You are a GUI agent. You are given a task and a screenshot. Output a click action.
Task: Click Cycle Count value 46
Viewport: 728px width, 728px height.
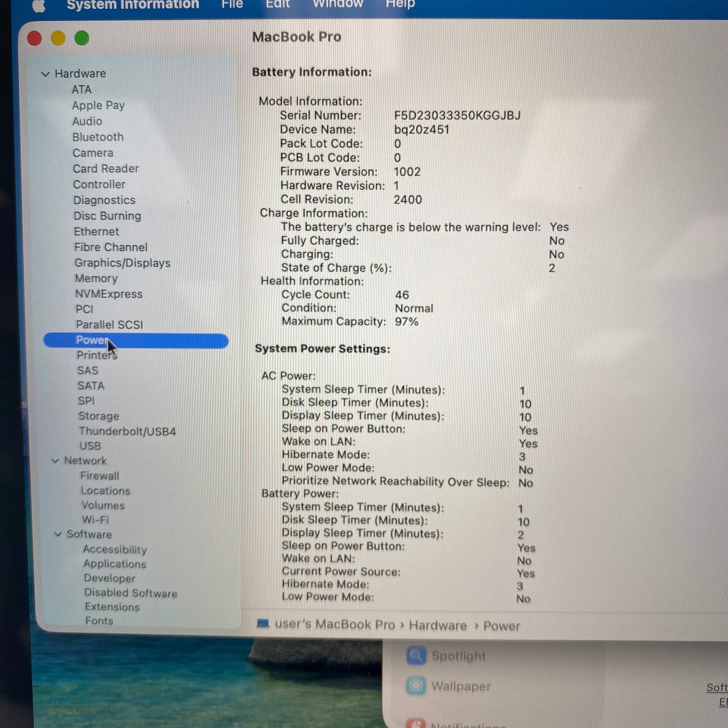point(402,295)
